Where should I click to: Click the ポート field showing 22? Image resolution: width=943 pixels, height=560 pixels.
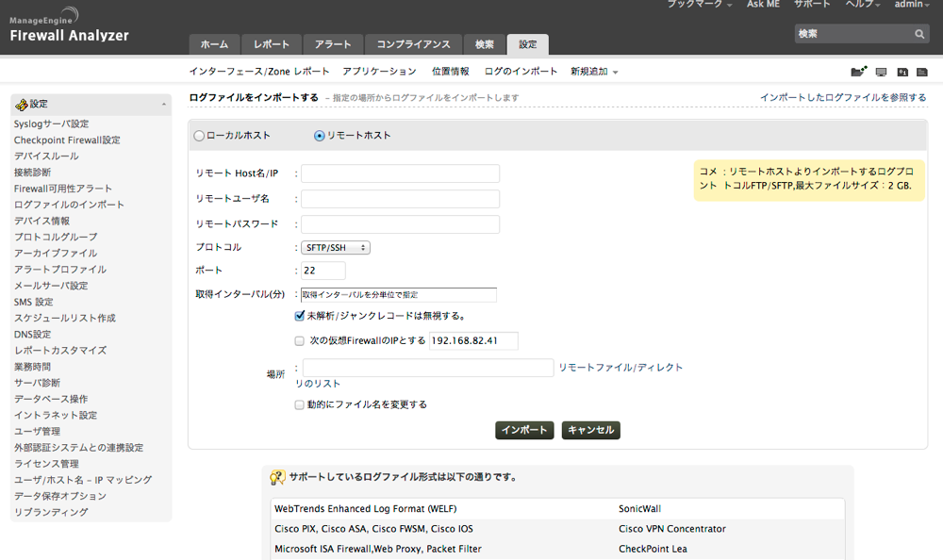[x=323, y=271]
